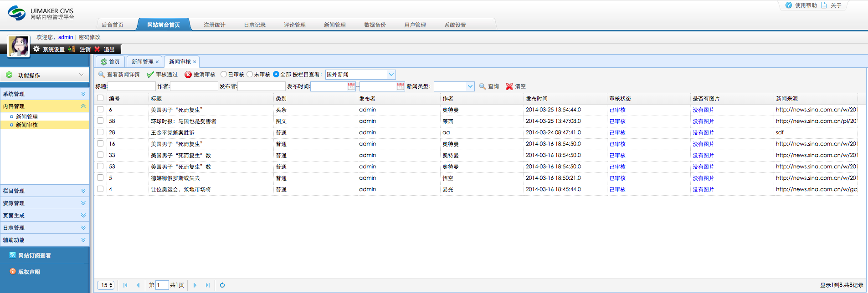Click the 查看新闻详情 magnifier icon
868x293 pixels.
pyautogui.click(x=102, y=75)
